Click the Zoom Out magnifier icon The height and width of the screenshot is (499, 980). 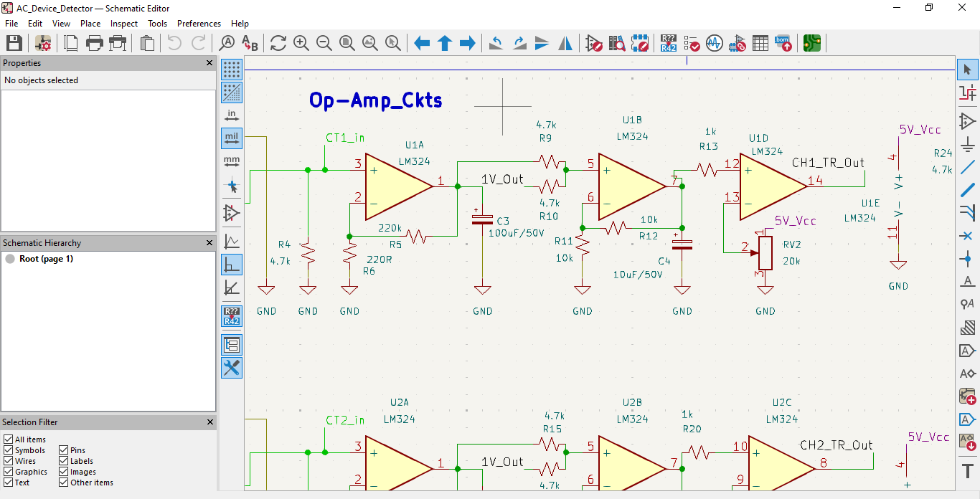click(324, 43)
